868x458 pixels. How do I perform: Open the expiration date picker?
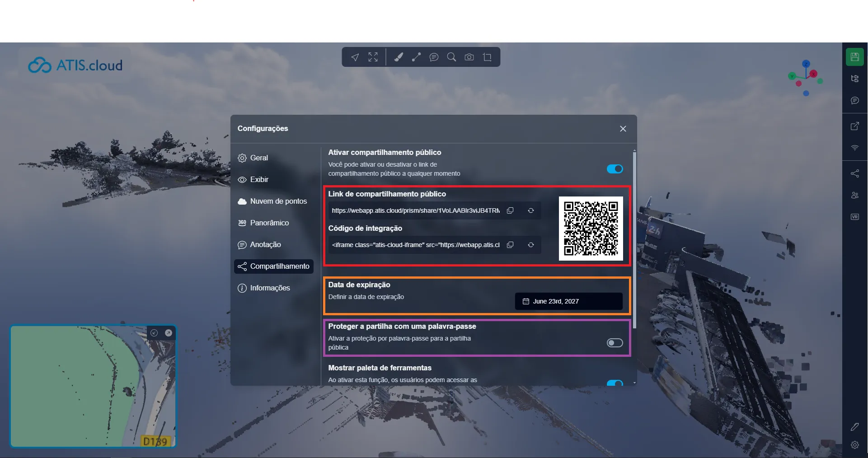(568, 301)
